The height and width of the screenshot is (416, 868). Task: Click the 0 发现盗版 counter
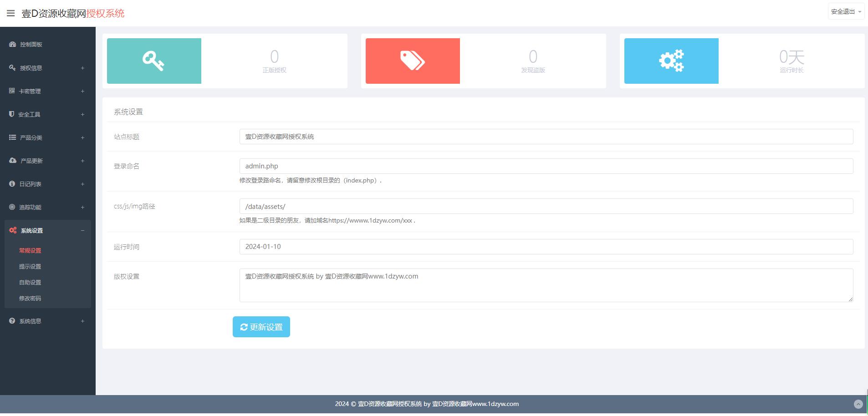point(533,61)
